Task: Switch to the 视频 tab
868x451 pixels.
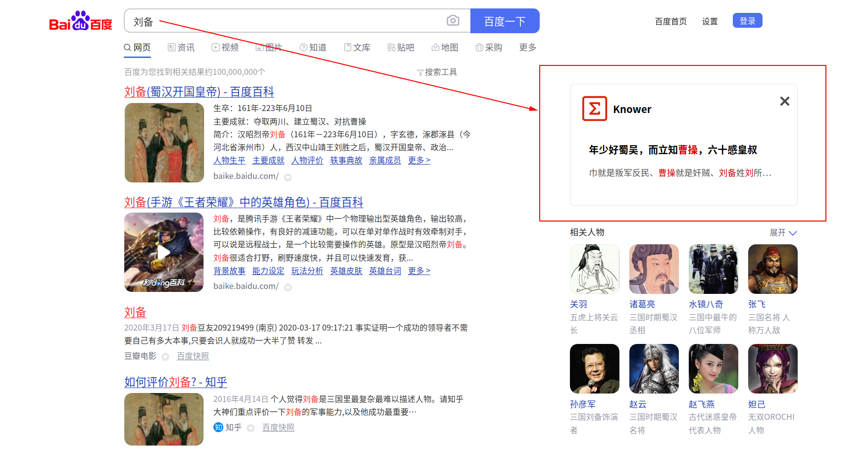Action: click(225, 48)
